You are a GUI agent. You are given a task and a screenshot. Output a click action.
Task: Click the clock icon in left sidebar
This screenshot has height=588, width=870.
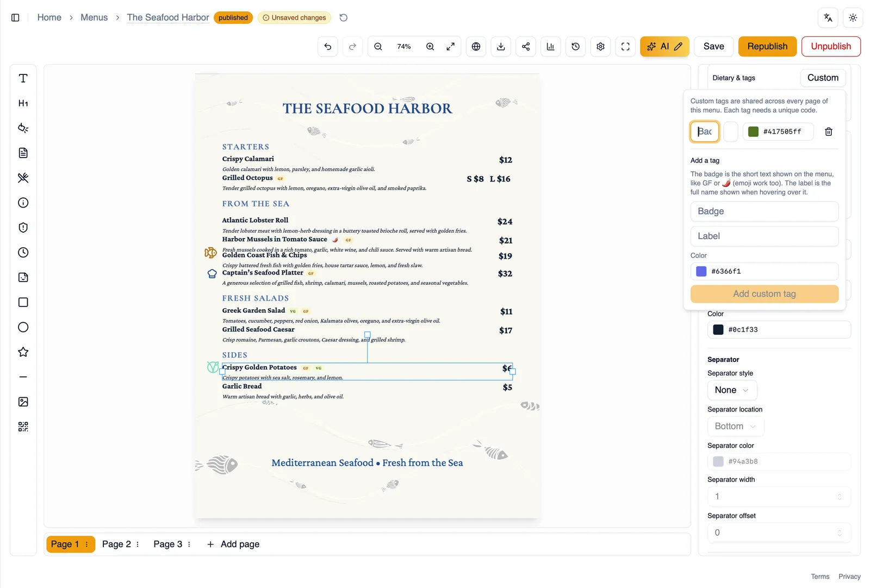[23, 253]
